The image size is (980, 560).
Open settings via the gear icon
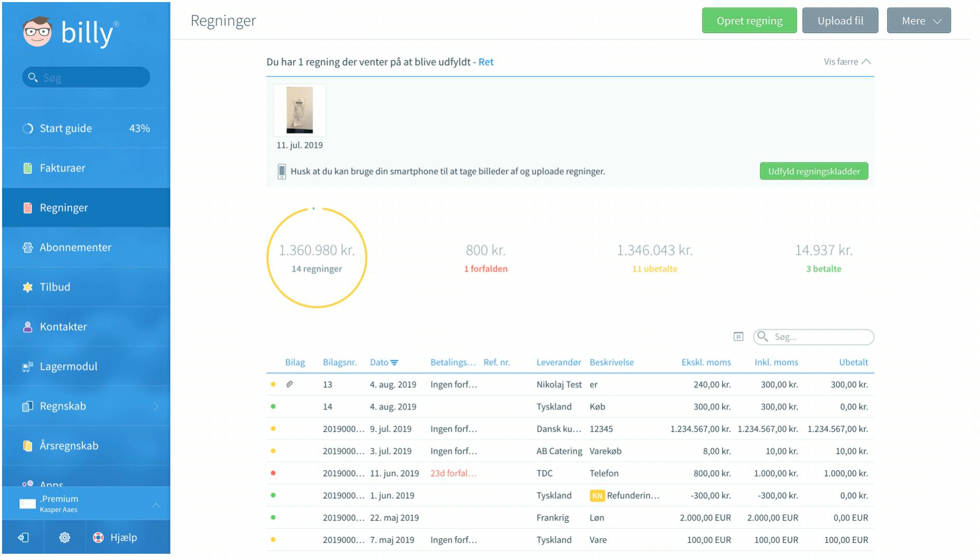[65, 538]
